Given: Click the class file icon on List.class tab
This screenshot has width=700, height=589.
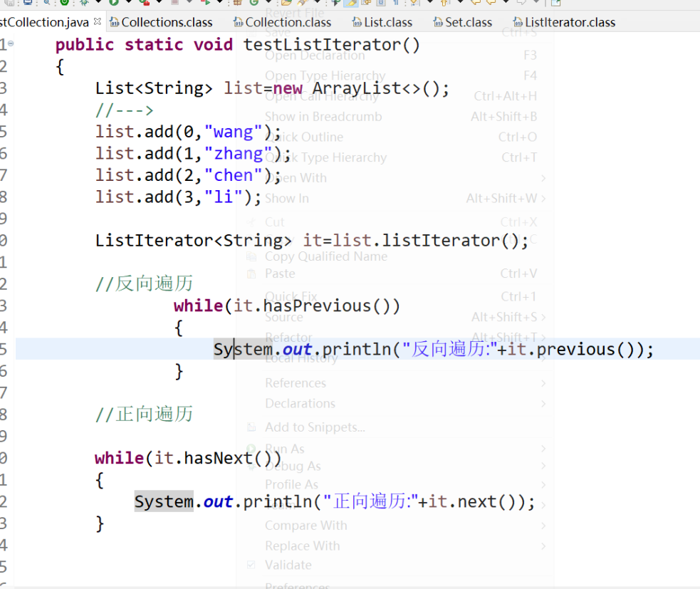Looking at the screenshot, I should 357,22.
